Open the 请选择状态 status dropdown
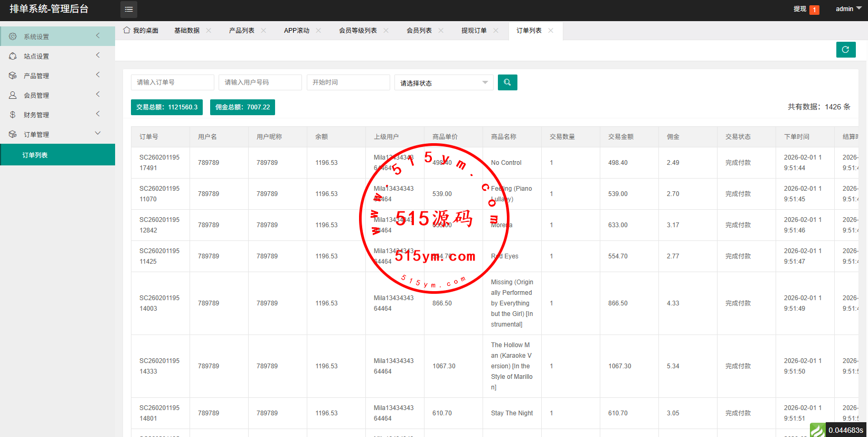 [444, 83]
